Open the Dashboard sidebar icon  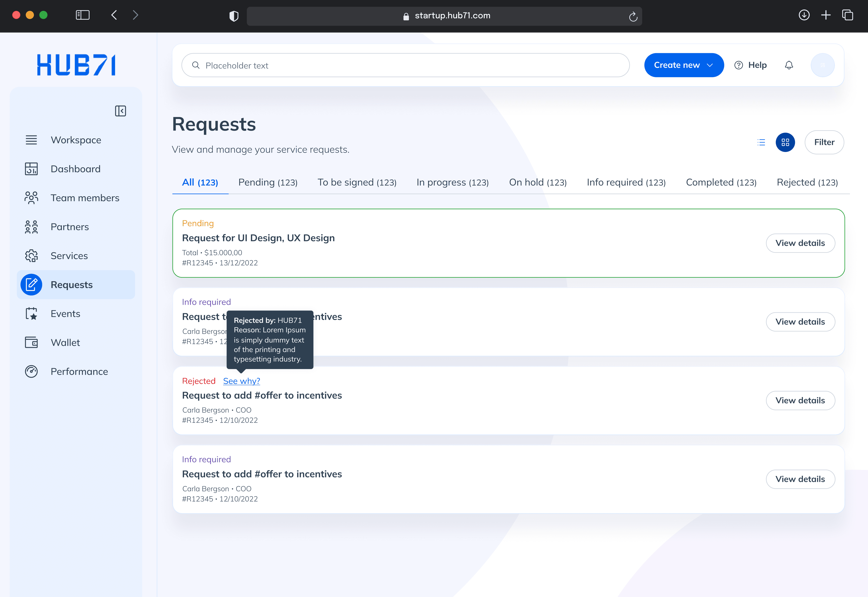[31, 169]
